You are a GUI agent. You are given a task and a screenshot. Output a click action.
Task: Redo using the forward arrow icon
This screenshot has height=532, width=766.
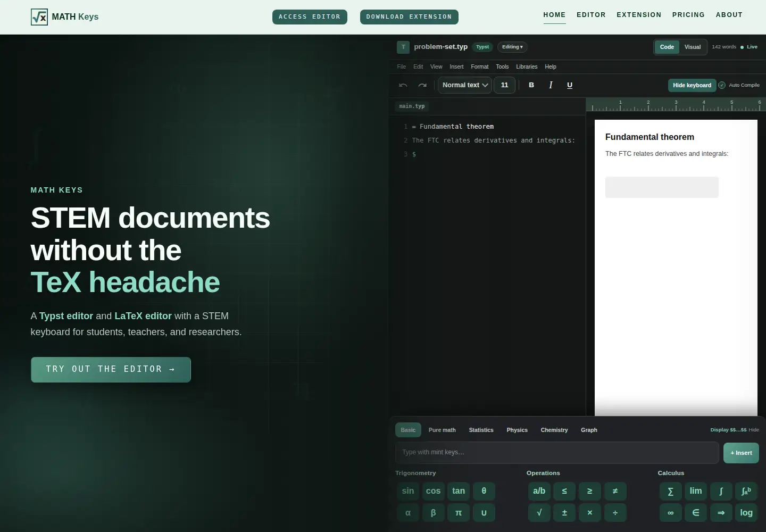coord(422,85)
